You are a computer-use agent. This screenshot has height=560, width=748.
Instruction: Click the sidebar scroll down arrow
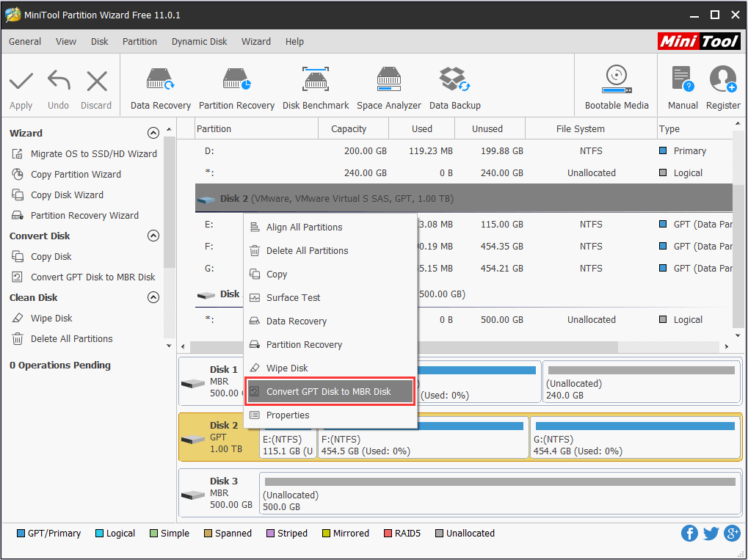tap(169, 346)
